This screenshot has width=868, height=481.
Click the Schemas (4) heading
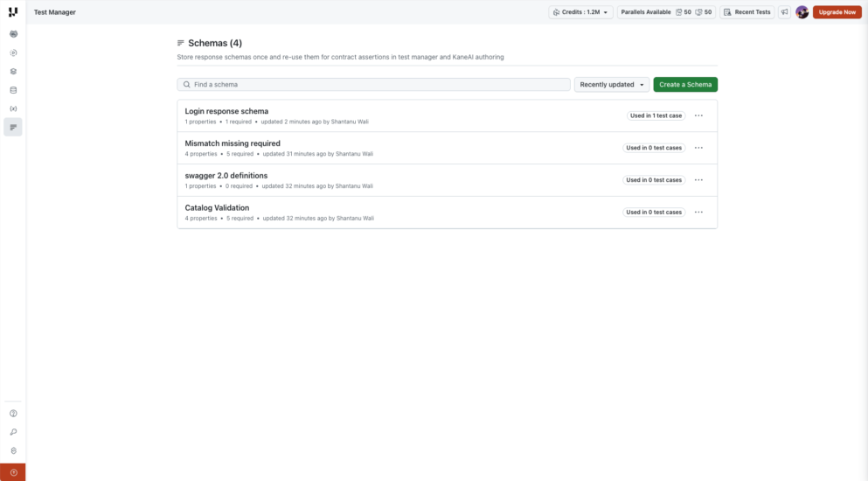[215, 43]
